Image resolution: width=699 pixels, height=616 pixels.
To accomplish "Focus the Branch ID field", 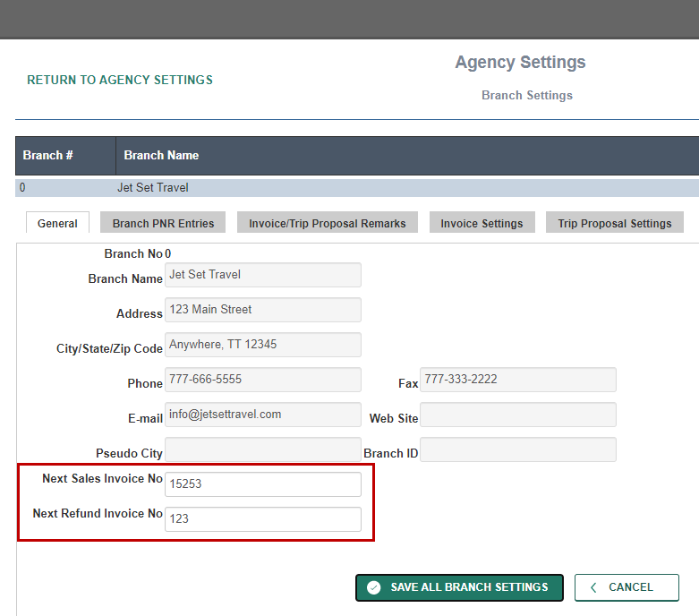I will point(518,449).
